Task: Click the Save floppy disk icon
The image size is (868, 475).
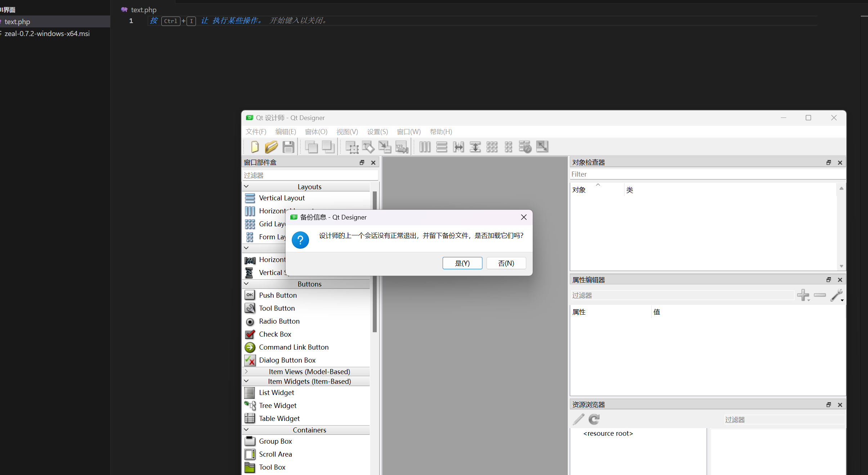Action: 288,147
